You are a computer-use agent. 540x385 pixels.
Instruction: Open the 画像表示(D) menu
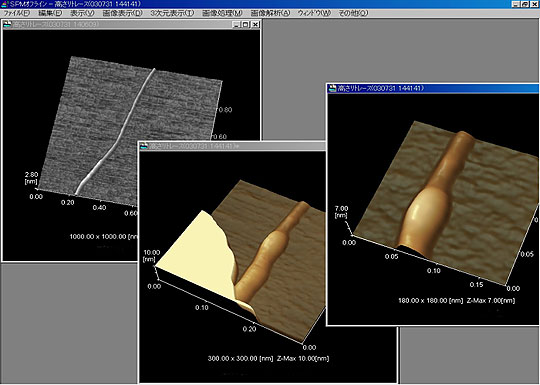point(123,13)
